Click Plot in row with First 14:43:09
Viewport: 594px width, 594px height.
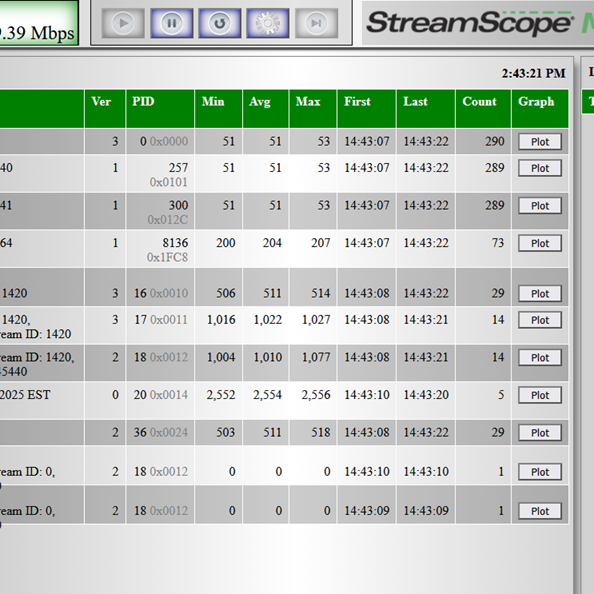540,511
